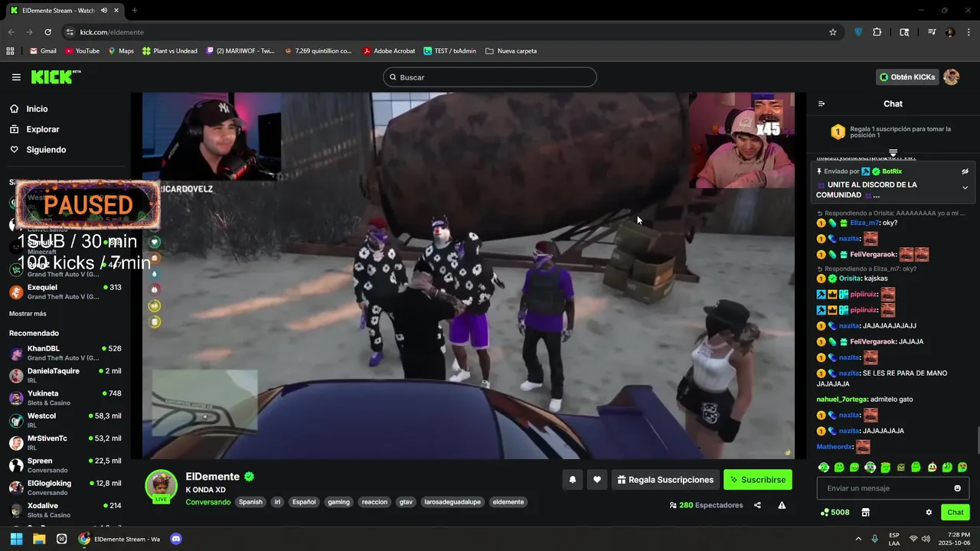Viewport: 980px width, 551px height.
Task: Share the stream via share icon
Action: 757,505
